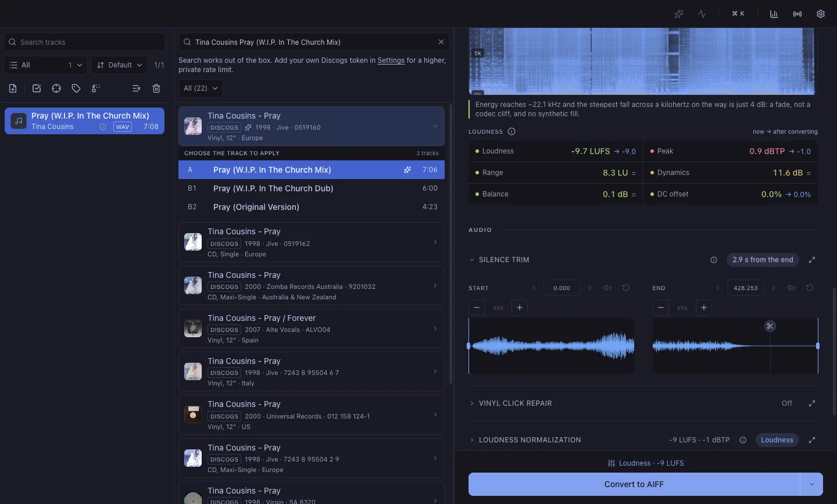Click the Convert to AIFF button
Viewport: 837px width, 504px height.
tap(634, 484)
